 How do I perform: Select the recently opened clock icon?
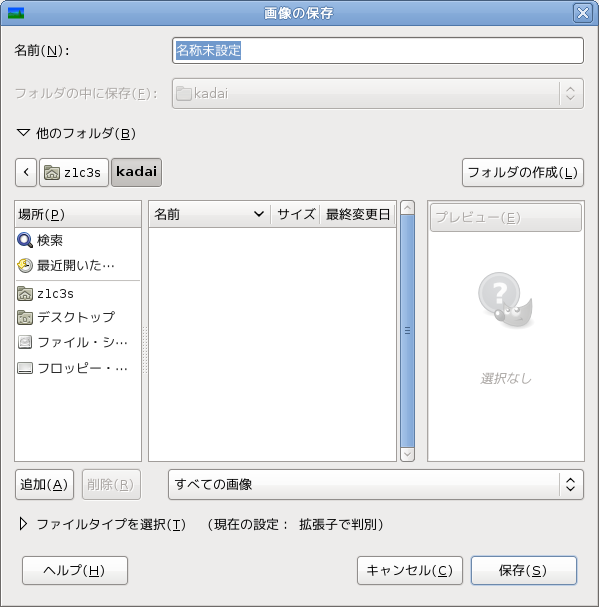(25, 266)
